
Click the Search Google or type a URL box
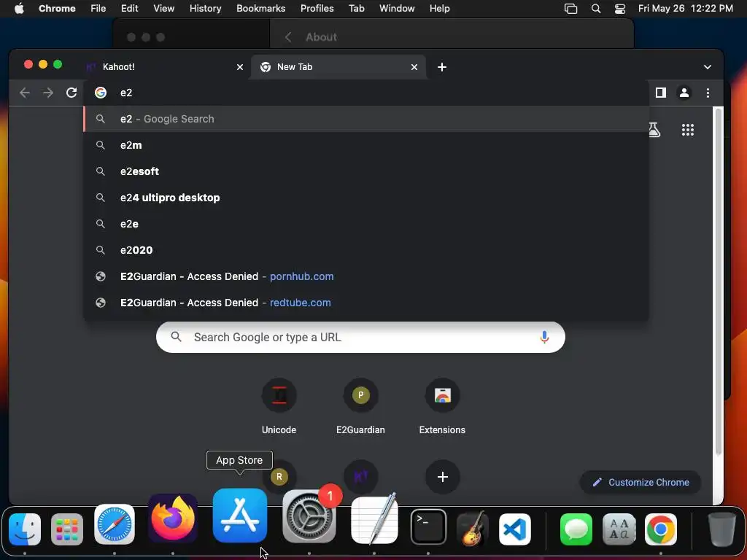coord(360,337)
